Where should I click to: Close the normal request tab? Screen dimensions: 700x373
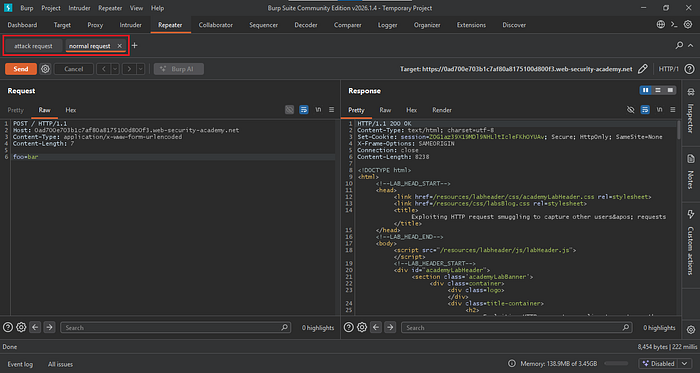click(119, 46)
